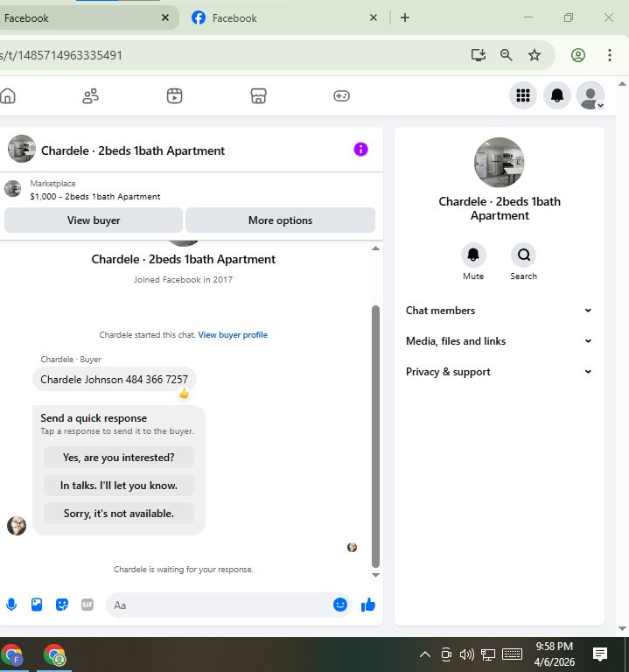The width and height of the screenshot is (629, 672).
Task: Click the taskbar volume speaker icon
Action: (466, 654)
